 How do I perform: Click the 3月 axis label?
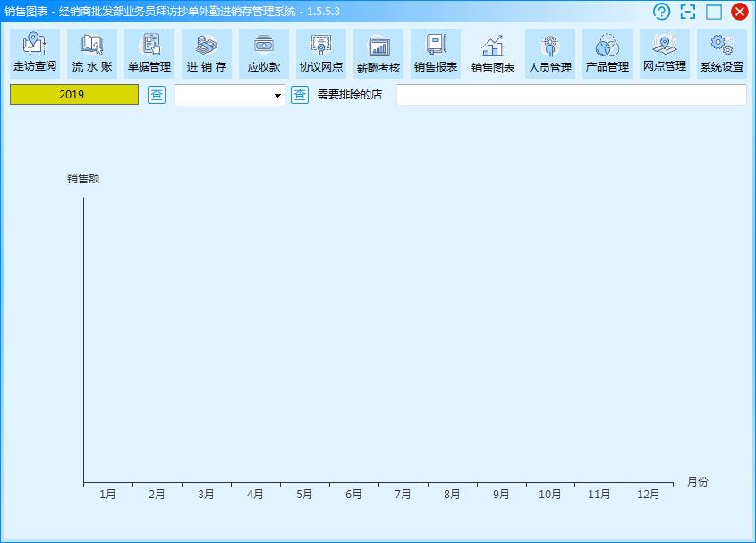click(x=206, y=495)
